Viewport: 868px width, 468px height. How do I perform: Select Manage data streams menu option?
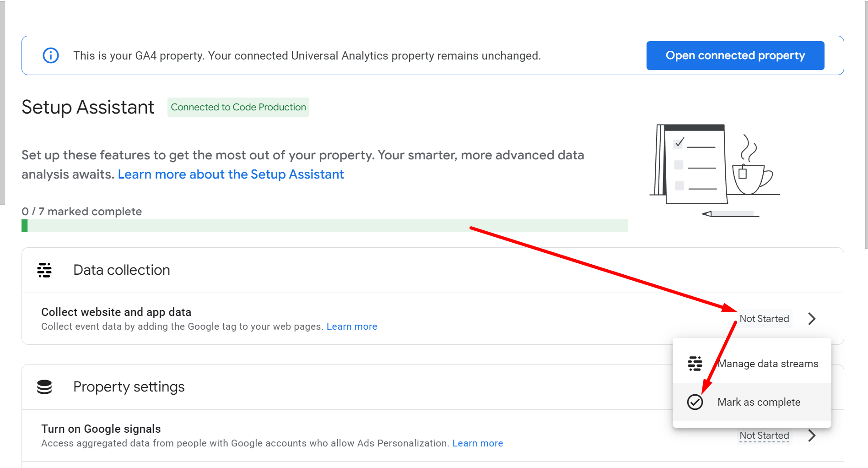[752, 364]
